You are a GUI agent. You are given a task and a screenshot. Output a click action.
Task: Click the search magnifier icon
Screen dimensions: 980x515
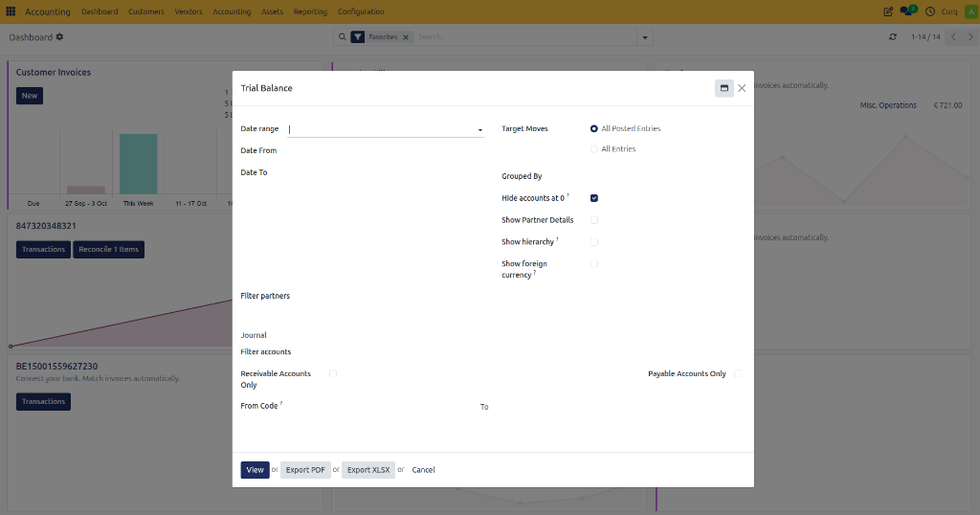(342, 37)
